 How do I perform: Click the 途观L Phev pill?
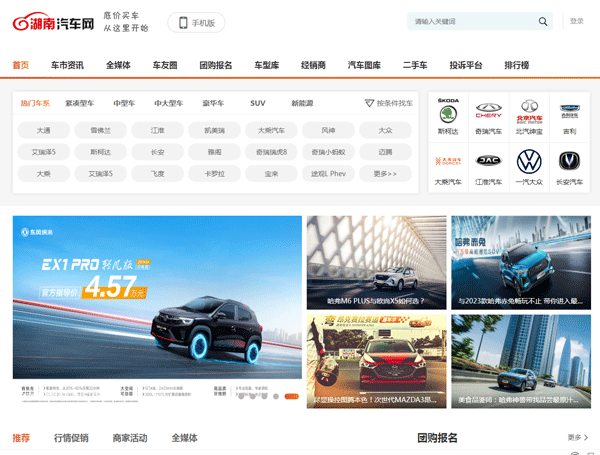[328, 174]
